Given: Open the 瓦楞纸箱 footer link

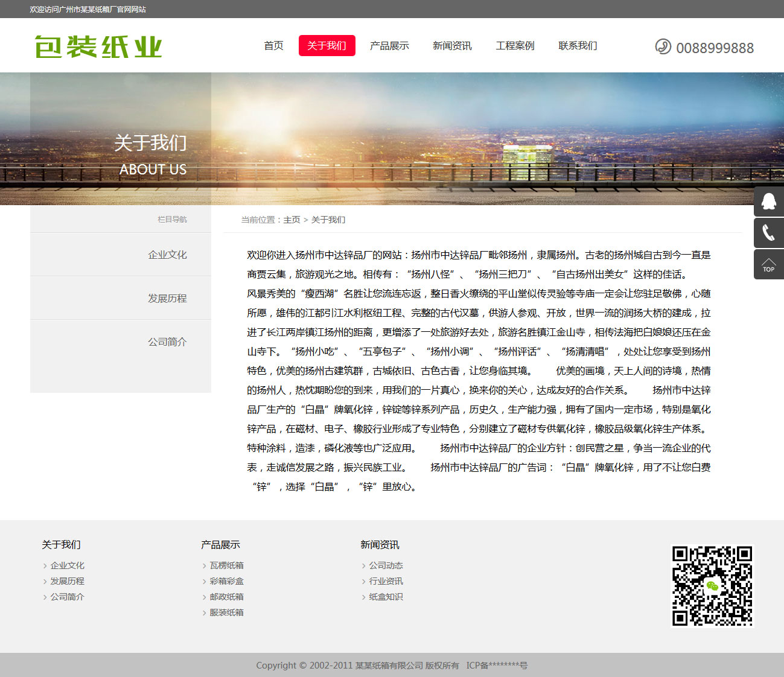Looking at the screenshot, I should (226, 565).
